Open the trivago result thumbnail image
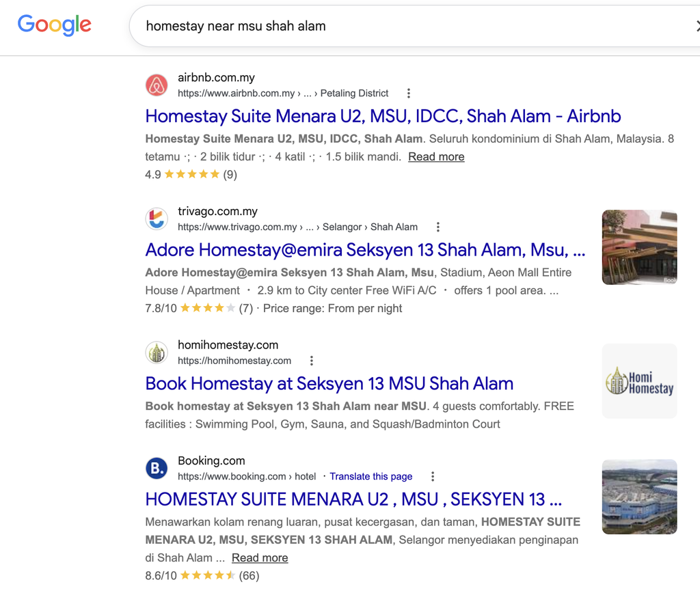This screenshot has width=700, height=595. (x=639, y=247)
